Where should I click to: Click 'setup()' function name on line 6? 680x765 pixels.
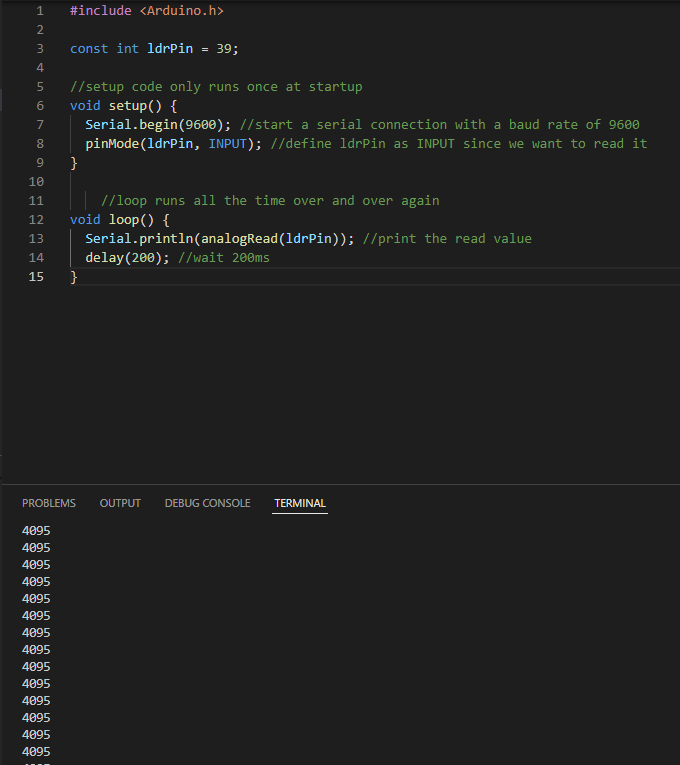pyautogui.click(x=135, y=106)
